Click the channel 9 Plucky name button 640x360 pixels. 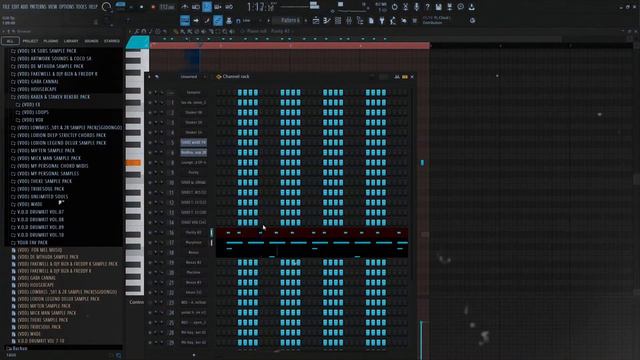pos(193,173)
